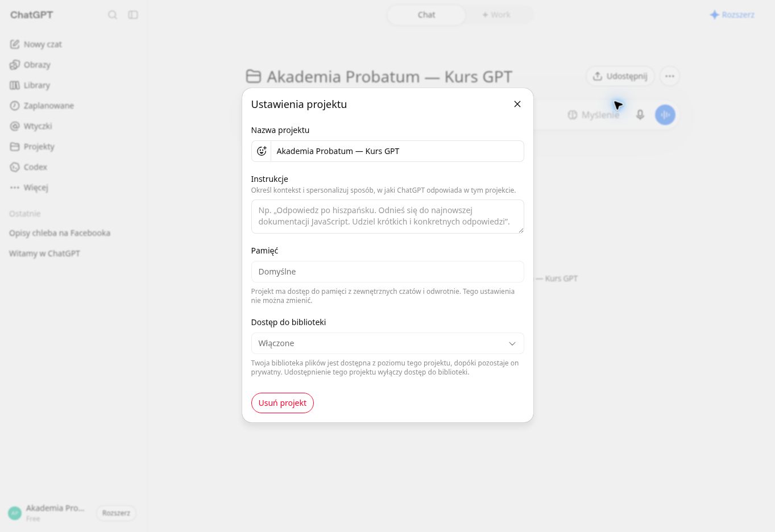
Task: Click the Nazwa projektu text field
Action: pos(397,151)
